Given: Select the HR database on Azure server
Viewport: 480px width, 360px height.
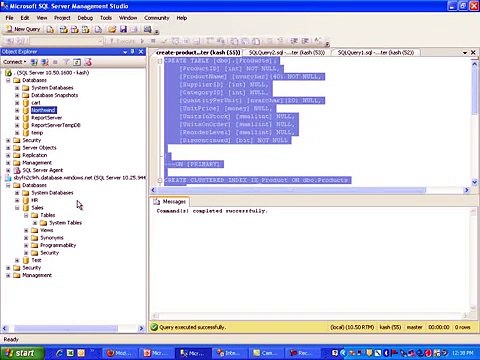Looking at the screenshot, I should [x=34, y=200].
